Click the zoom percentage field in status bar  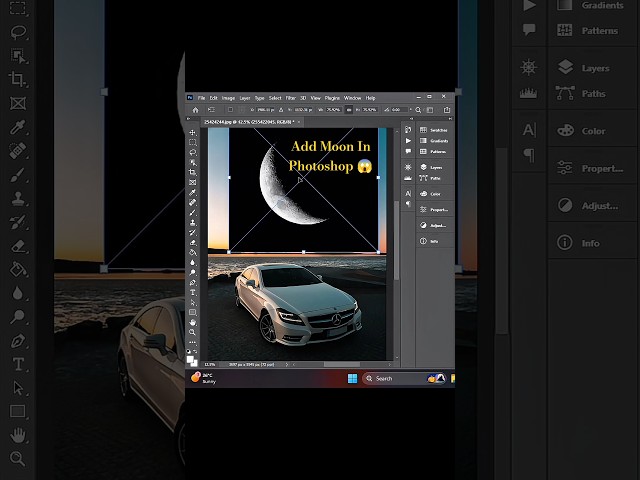coord(210,364)
